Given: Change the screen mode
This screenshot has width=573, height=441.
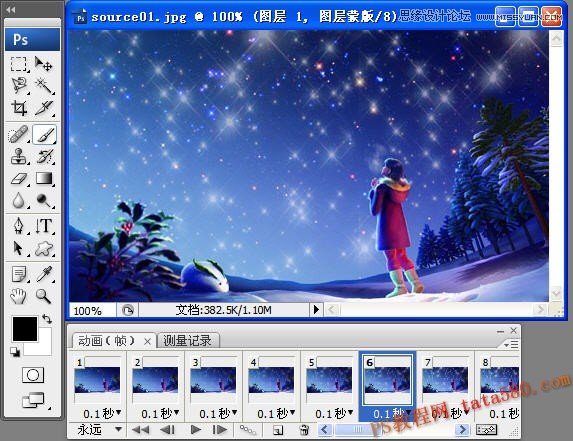Looking at the screenshot, I should (x=34, y=400).
